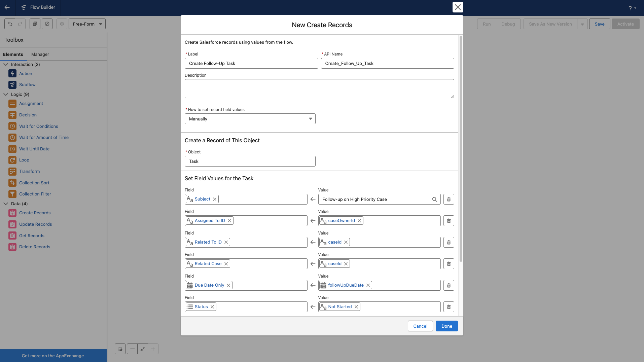
Task: Click the Loop element icon
Action: tap(12, 160)
